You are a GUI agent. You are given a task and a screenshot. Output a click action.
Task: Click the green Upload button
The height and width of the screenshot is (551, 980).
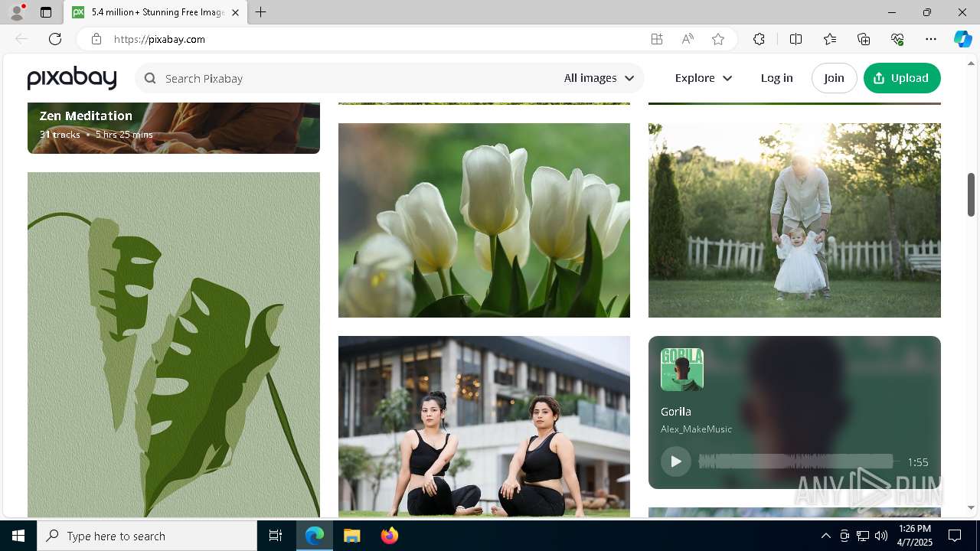click(902, 78)
